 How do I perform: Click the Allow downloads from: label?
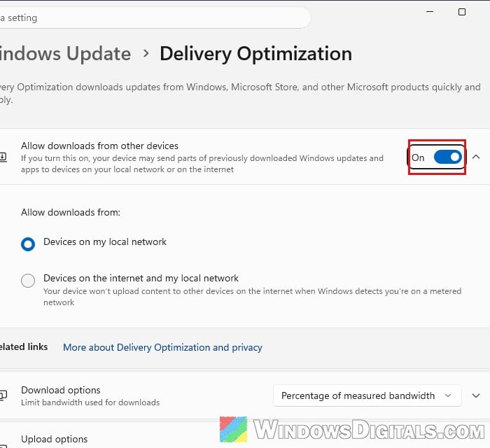(71, 212)
